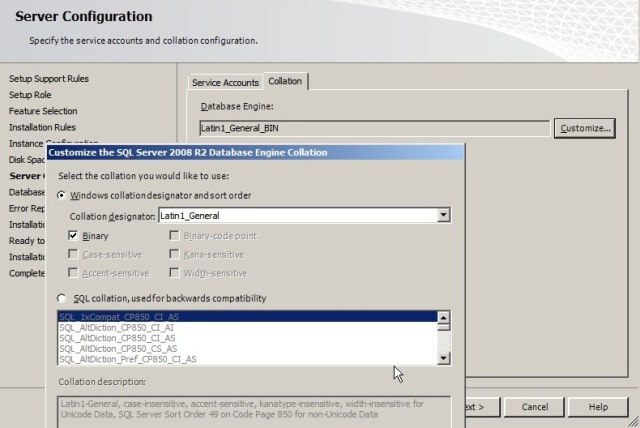
Task: Toggle the Width-sensitive checkbox
Action: point(174,273)
